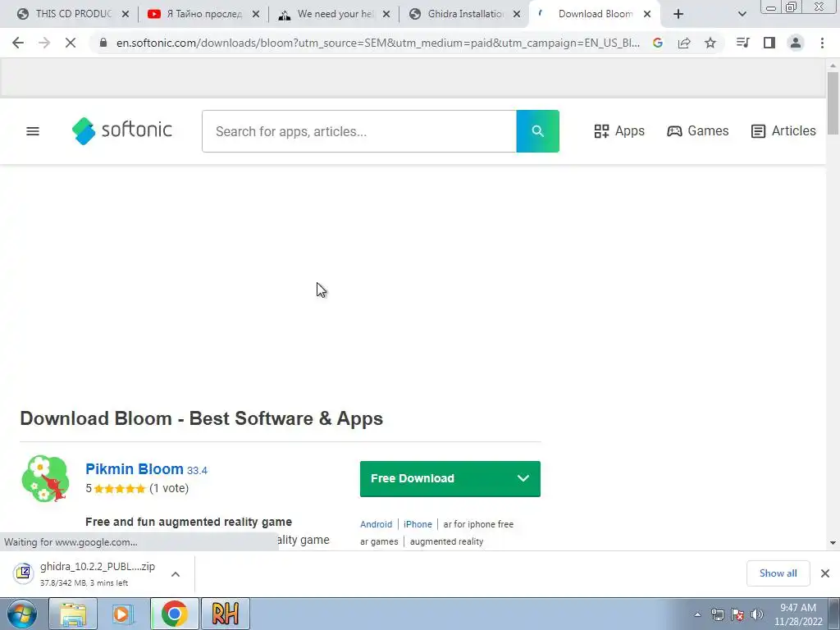This screenshot has width=840, height=630.
Task: Click the Google icon in address bar
Action: [x=658, y=43]
